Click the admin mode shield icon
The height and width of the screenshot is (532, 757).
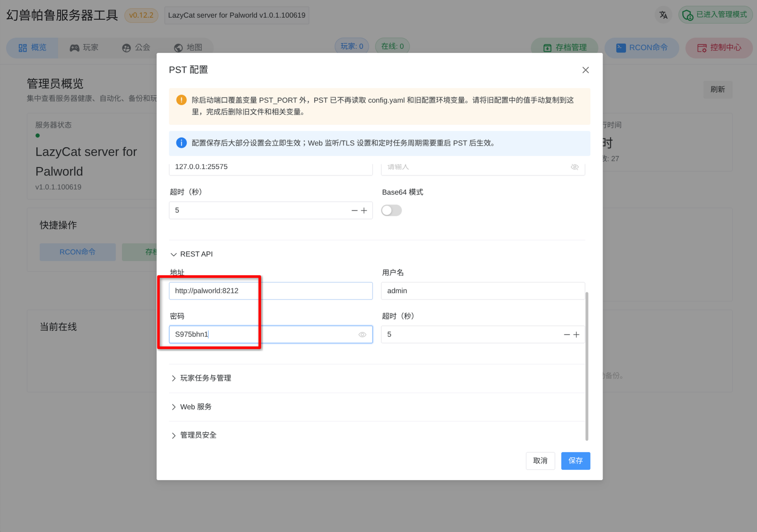(687, 15)
